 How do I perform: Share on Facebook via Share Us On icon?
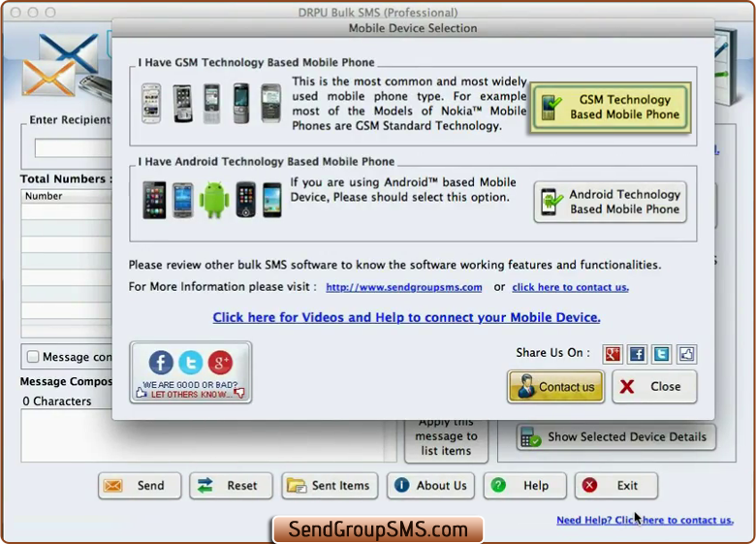pyautogui.click(x=637, y=354)
